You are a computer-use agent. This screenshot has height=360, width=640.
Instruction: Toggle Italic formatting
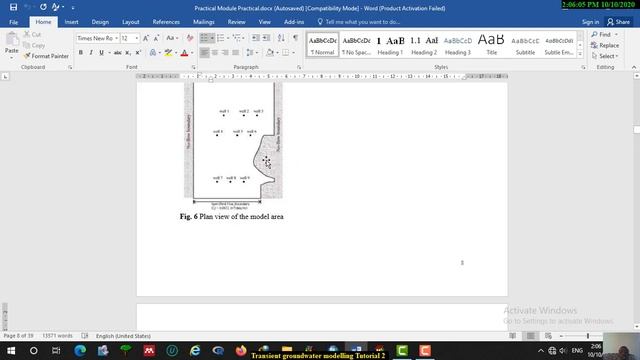(x=91, y=52)
